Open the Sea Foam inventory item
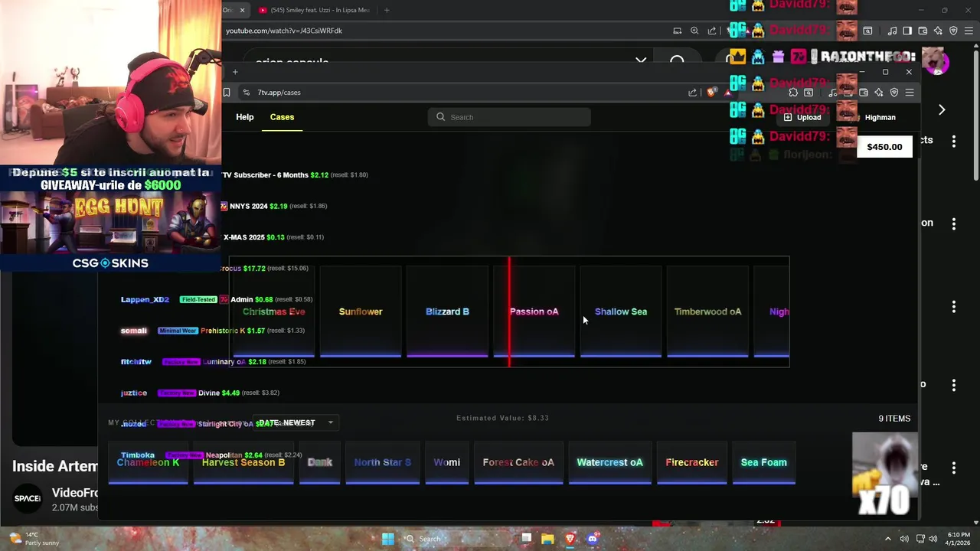Screen dimensions: 980x551 763,462
